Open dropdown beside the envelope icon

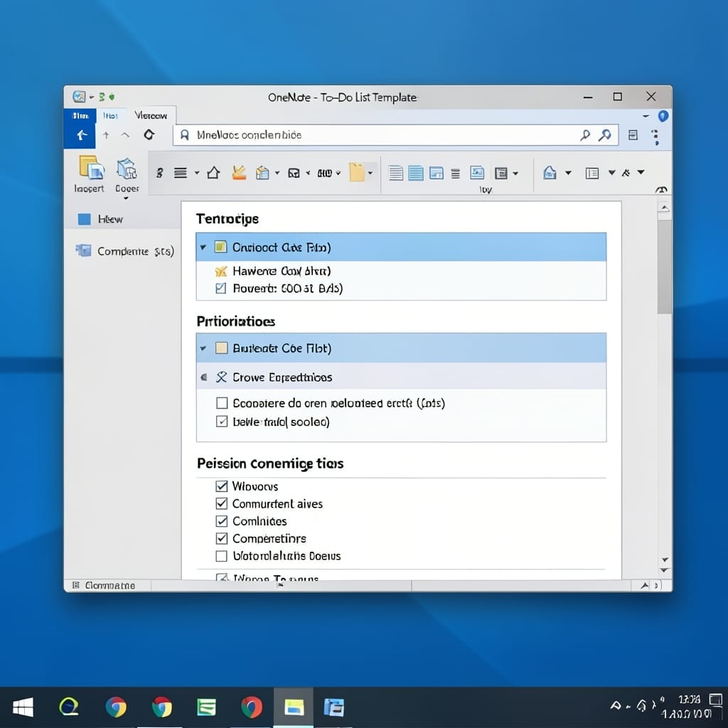(x=568, y=173)
